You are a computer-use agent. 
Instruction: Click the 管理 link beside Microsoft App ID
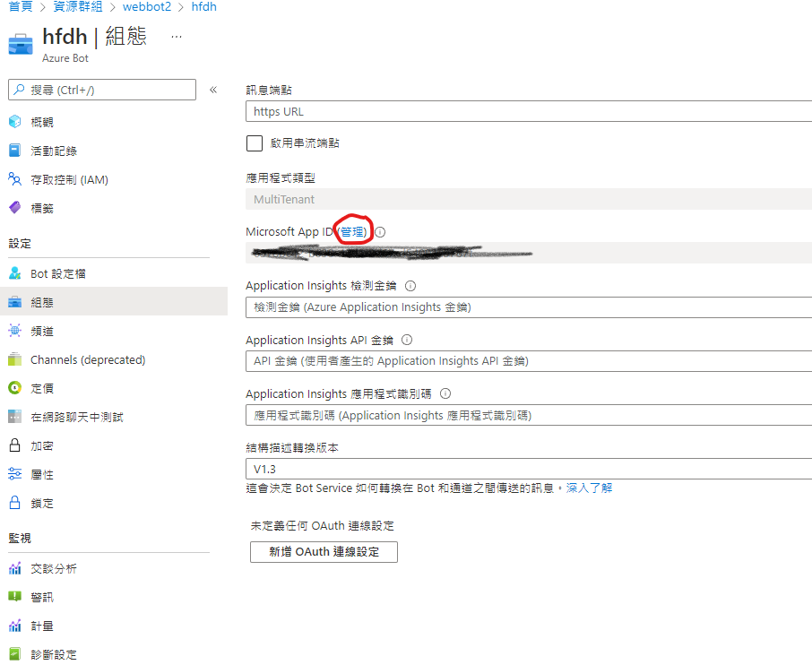pyautogui.click(x=352, y=231)
